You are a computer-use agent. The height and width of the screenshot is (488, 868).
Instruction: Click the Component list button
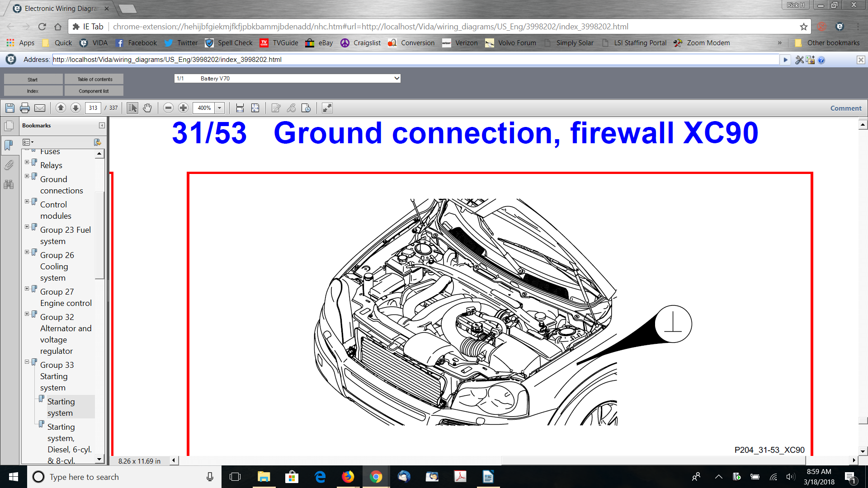94,91
